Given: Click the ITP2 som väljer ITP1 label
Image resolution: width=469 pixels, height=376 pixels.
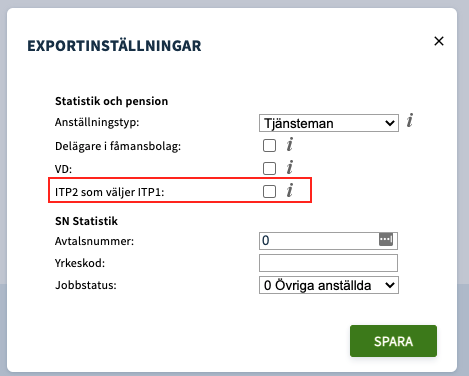Looking at the screenshot, I should click(x=110, y=192).
